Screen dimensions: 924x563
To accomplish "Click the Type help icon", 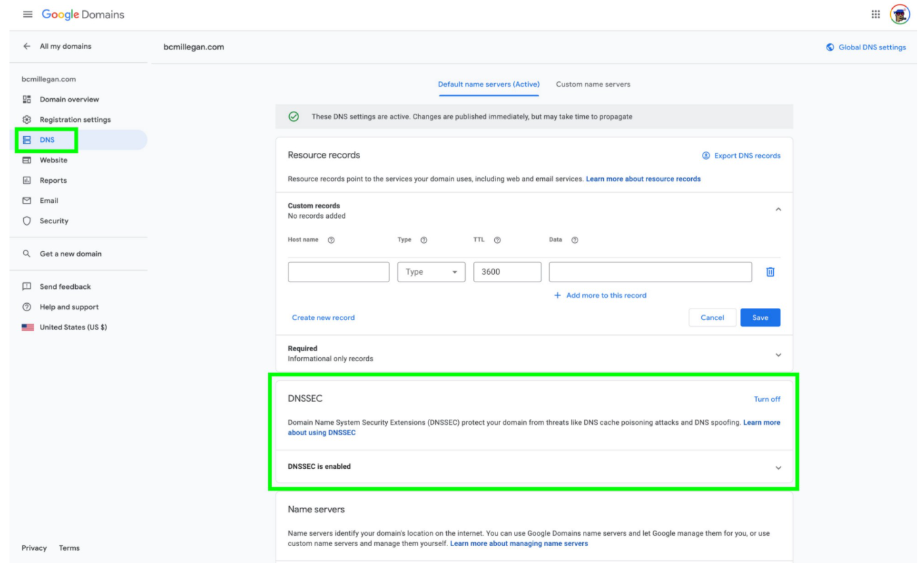I will 424,240.
